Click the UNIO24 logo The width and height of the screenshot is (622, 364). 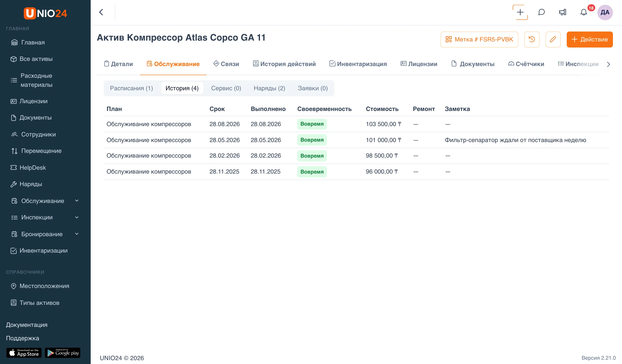[45, 13]
